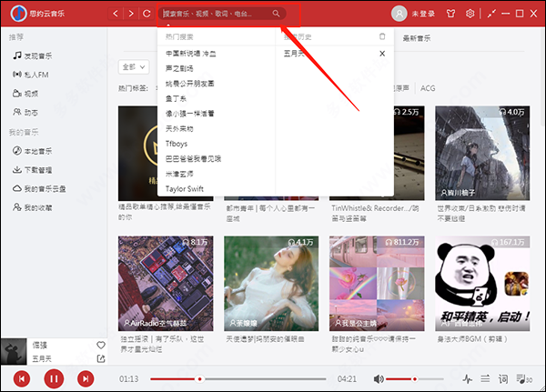
Task: Pause the current song
Action: (54, 378)
